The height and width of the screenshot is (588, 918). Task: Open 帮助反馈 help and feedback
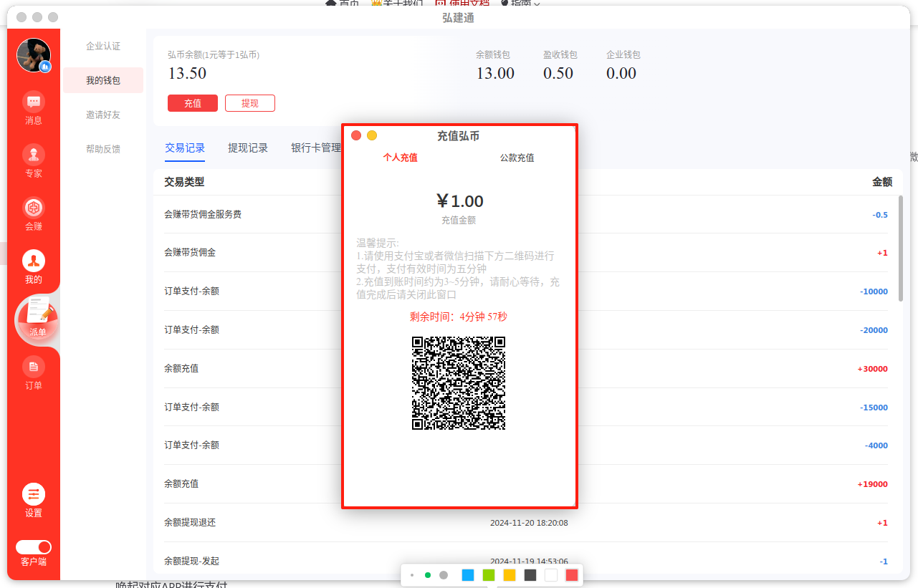(x=103, y=149)
